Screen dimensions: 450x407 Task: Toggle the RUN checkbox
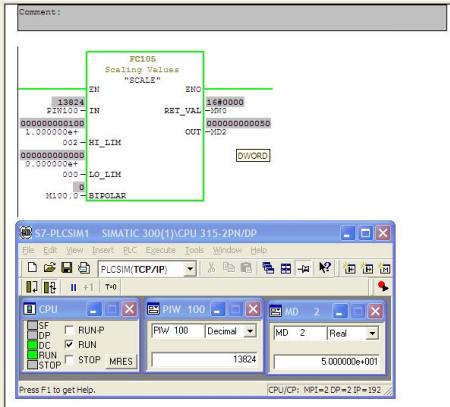[69, 344]
